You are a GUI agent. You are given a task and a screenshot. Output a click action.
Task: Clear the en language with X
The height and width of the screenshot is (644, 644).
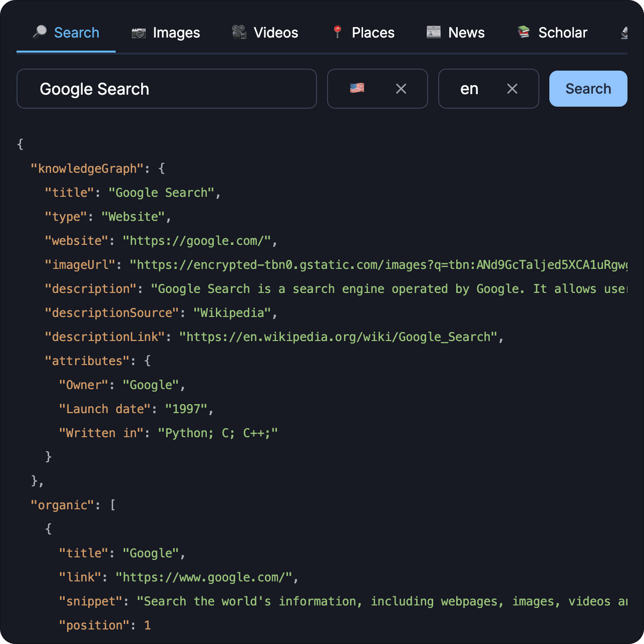[x=512, y=89]
